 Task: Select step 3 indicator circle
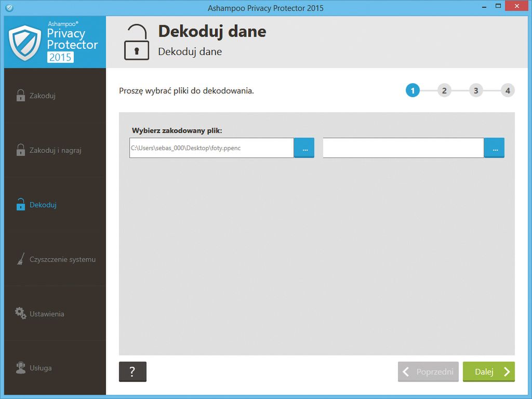pos(476,90)
